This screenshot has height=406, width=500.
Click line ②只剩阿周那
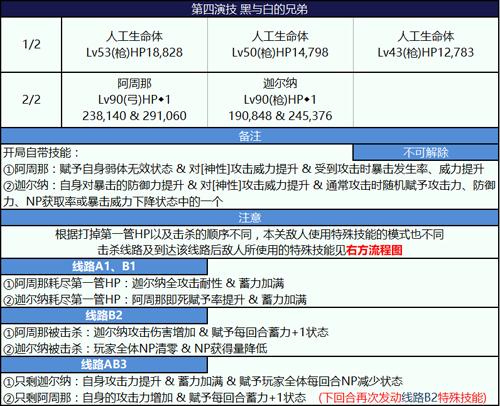154,397
